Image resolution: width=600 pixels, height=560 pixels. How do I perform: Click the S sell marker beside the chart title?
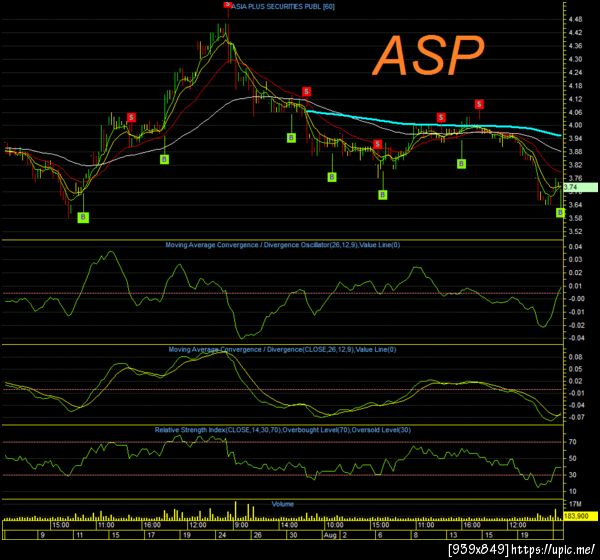point(228,4)
